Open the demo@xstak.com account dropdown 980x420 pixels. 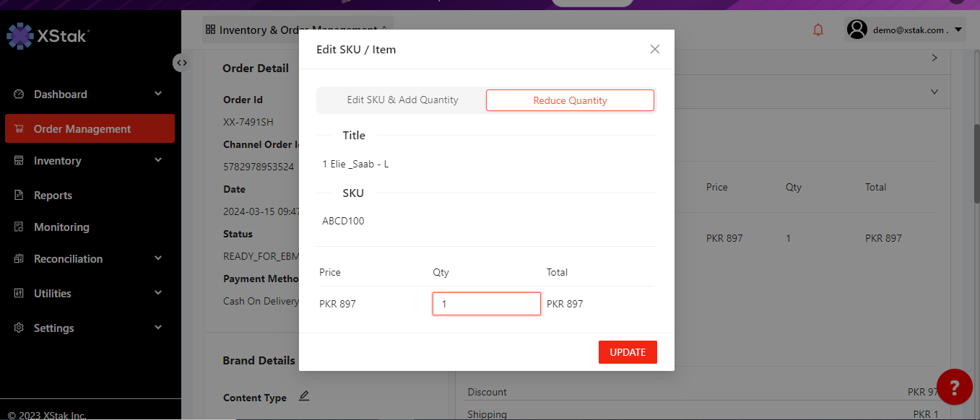pos(958,30)
